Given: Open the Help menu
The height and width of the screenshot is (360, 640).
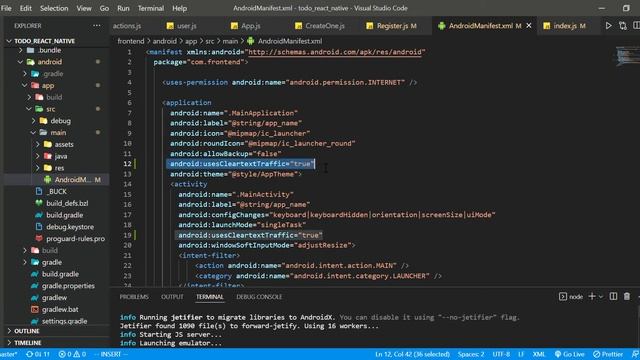Looking at the screenshot, I should (x=179, y=8).
